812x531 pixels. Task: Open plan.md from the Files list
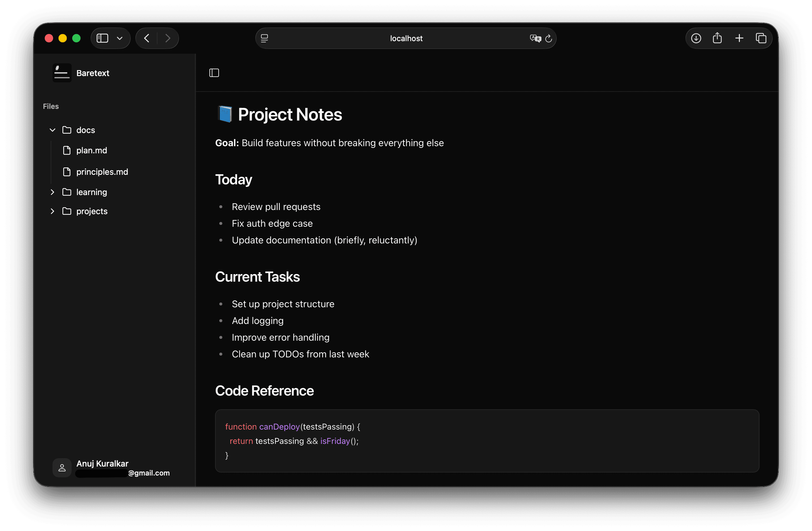coord(92,150)
